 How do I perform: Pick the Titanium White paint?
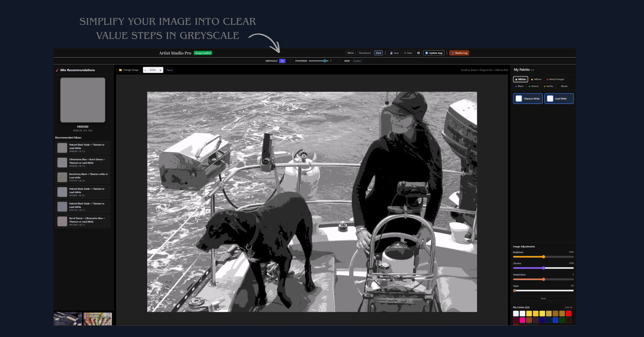coord(527,99)
